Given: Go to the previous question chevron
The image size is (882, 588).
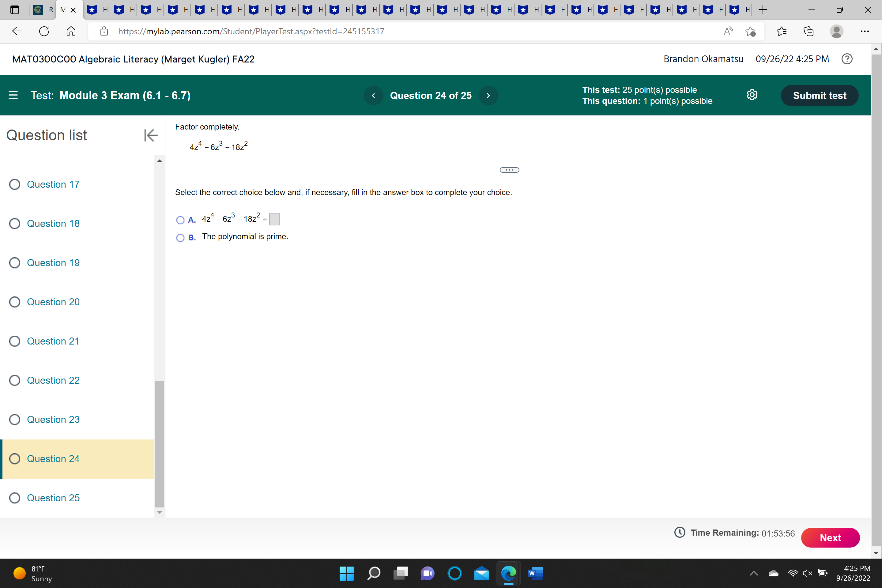Looking at the screenshot, I should click(x=373, y=96).
